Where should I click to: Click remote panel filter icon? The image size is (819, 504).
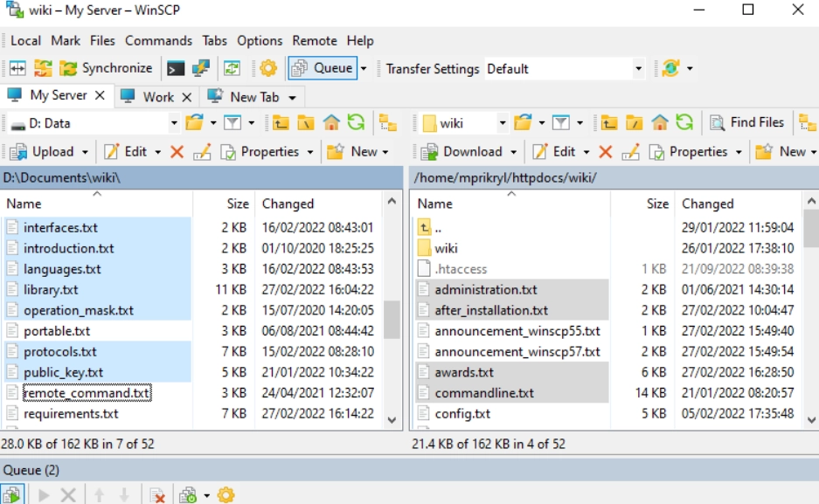pyautogui.click(x=561, y=123)
